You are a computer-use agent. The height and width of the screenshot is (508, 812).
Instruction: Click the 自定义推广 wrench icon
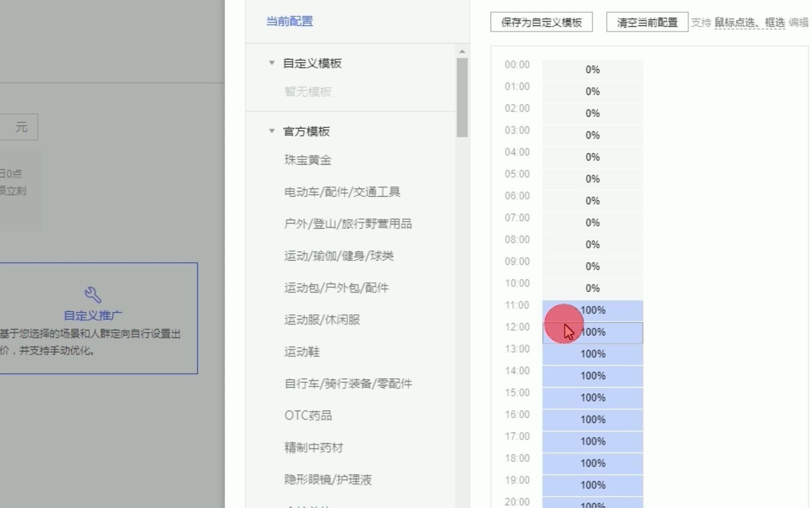tap(93, 294)
